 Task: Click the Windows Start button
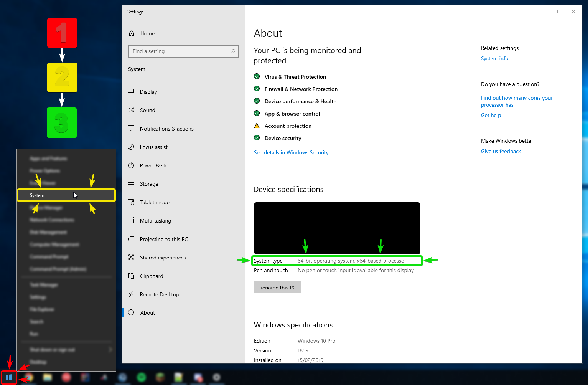click(x=9, y=377)
